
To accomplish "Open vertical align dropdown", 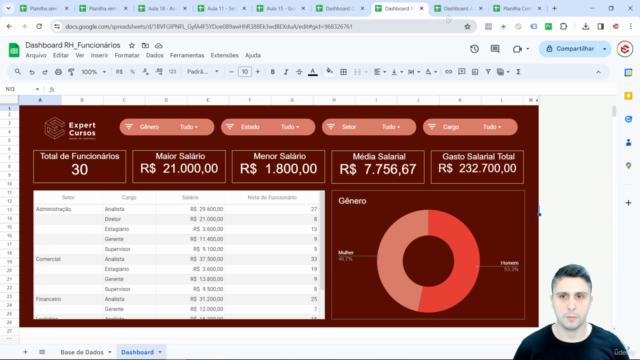I will tap(397, 72).
